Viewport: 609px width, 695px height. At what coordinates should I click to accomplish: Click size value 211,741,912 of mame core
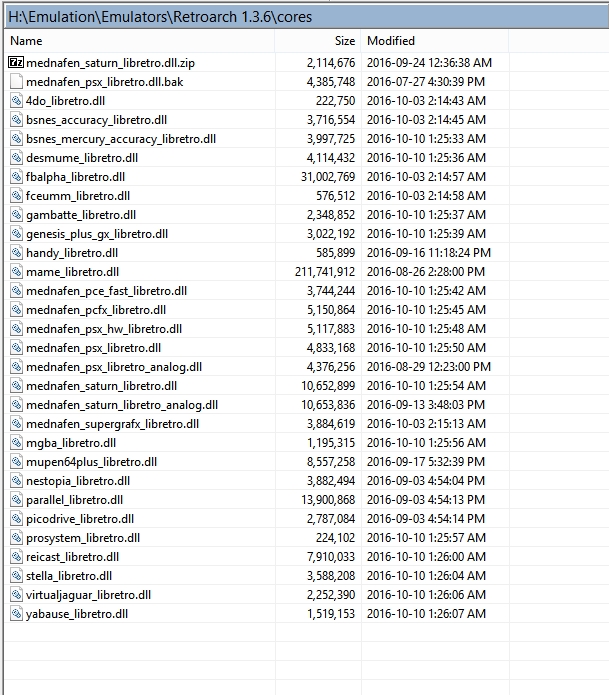325,272
